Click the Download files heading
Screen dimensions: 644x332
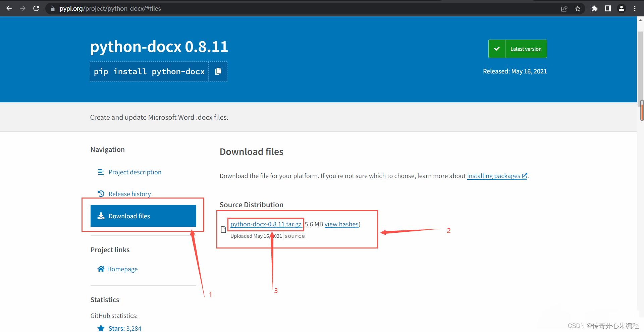point(252,152)
